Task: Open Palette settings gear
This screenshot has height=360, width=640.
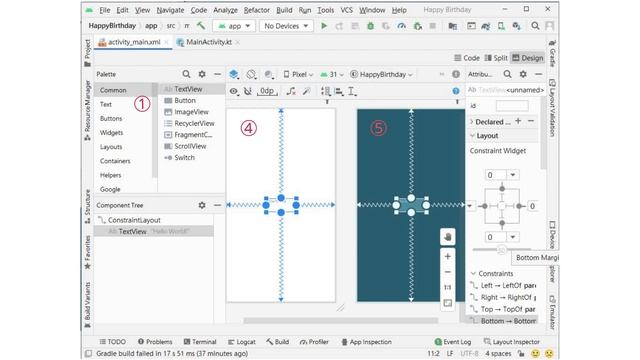Action: (x=202, y=74)
